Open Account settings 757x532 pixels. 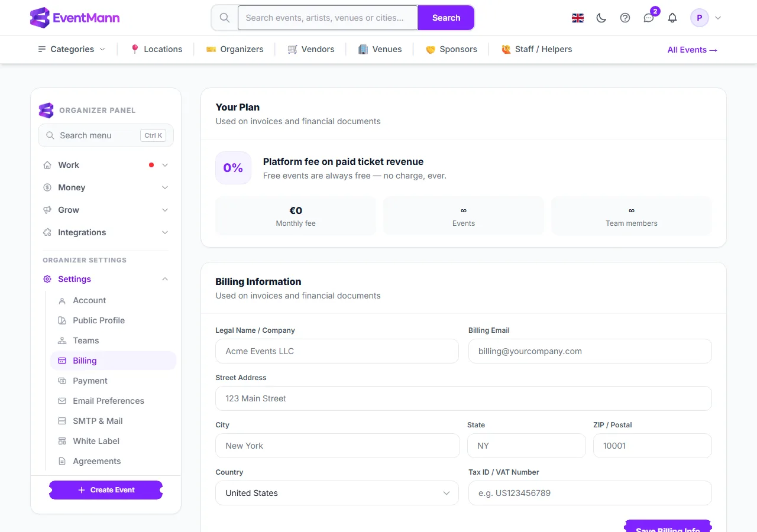[113, 300]
